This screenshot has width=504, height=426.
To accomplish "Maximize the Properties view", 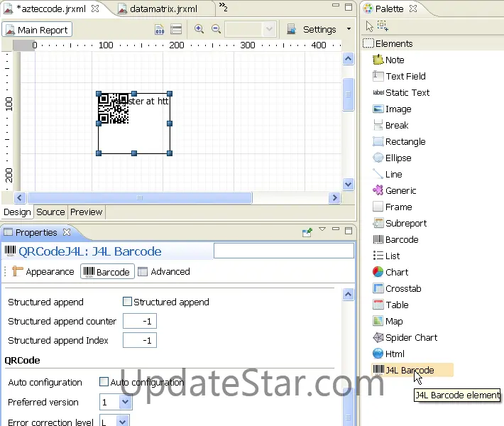I will coord(349,231).
